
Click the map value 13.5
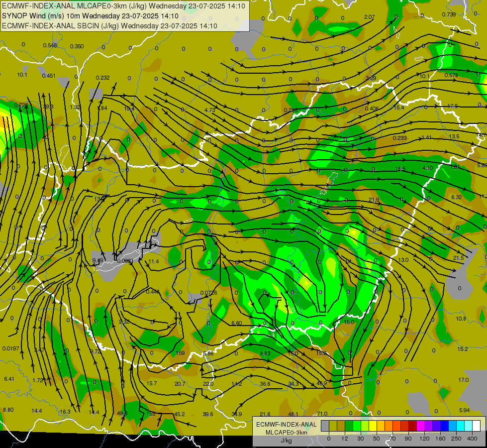click(x=454, y=136)
